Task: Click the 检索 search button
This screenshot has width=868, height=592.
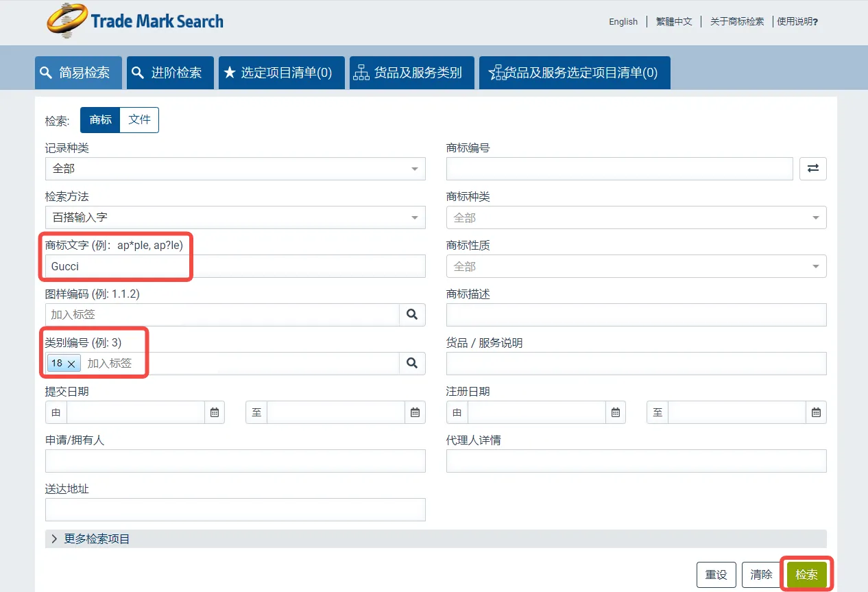Action: 806,574
